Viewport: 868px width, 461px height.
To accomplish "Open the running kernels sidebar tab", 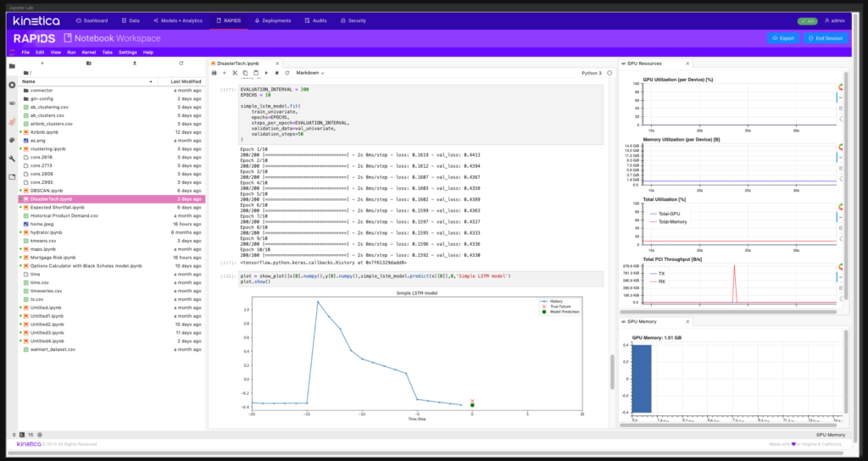I will [12, 85].
